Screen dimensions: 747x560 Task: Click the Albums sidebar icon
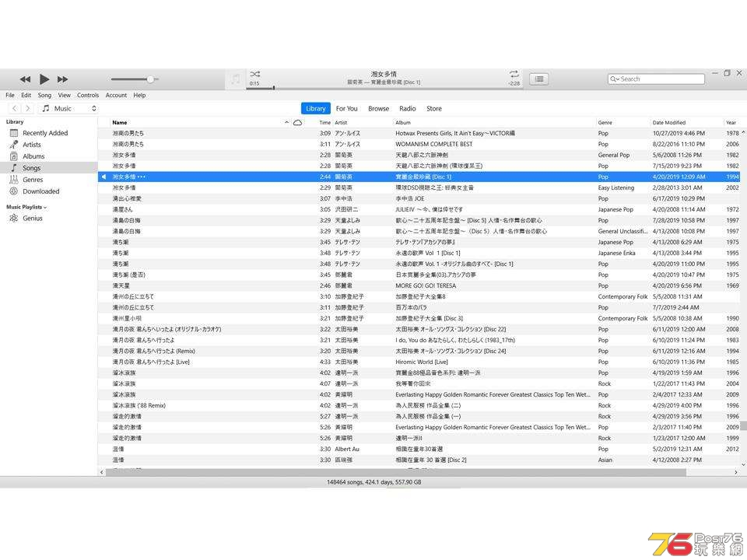[14, 156]
